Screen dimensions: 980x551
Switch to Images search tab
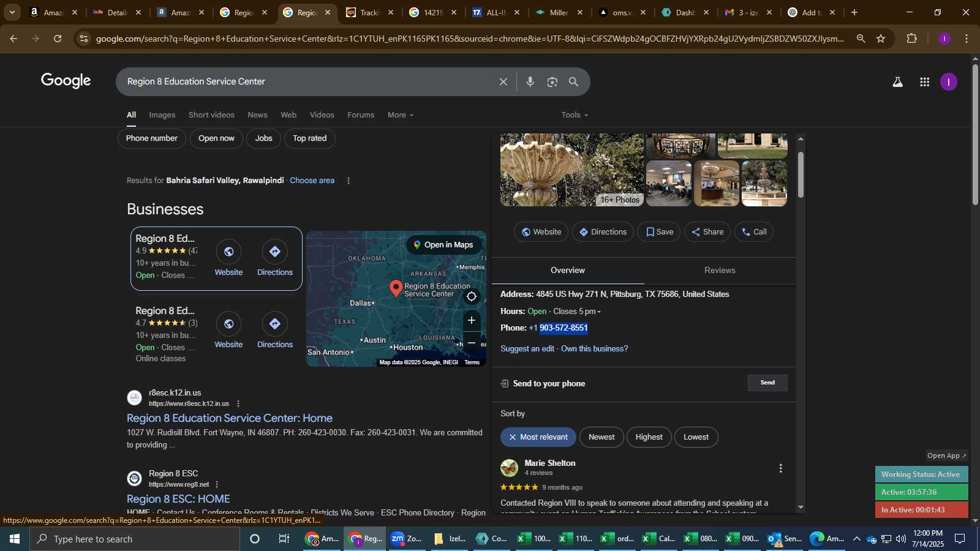(162, 115)
